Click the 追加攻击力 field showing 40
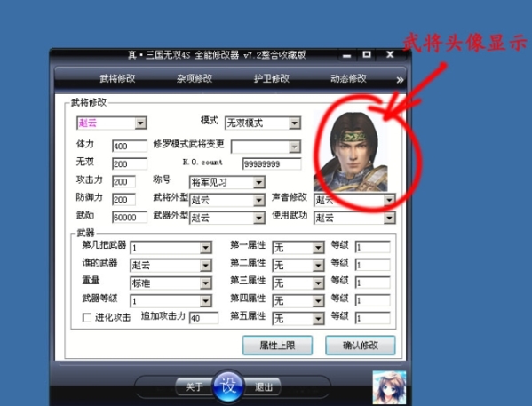Viewport: 532px width, 406px height. coord(204,318)
